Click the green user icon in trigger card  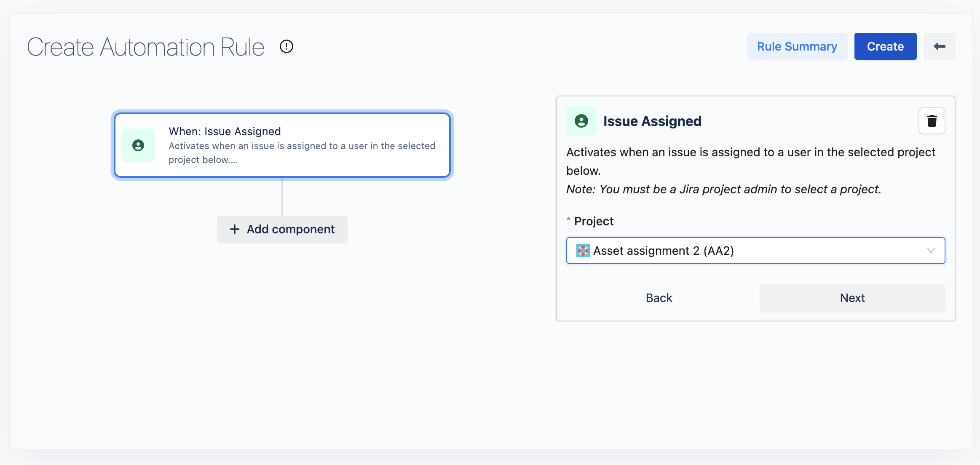(x=138, y=145)
